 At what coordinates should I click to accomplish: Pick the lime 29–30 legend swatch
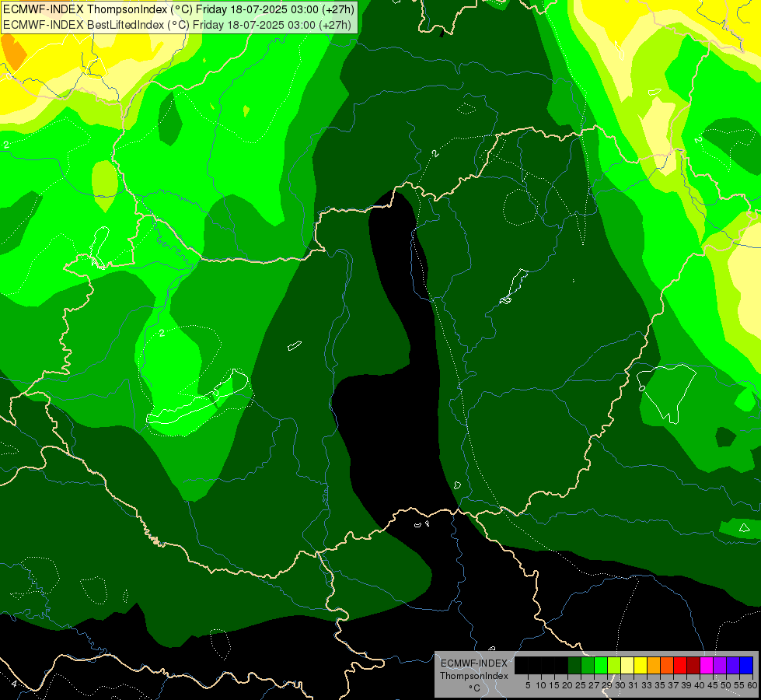click(x=614, y=665)
